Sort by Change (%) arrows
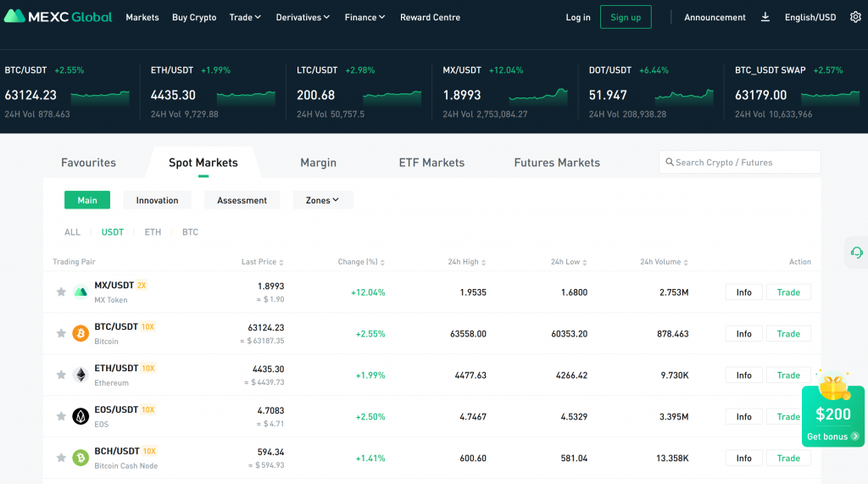Image resolution: width=868 pixels, height=484 pixels. coord(382,263)
